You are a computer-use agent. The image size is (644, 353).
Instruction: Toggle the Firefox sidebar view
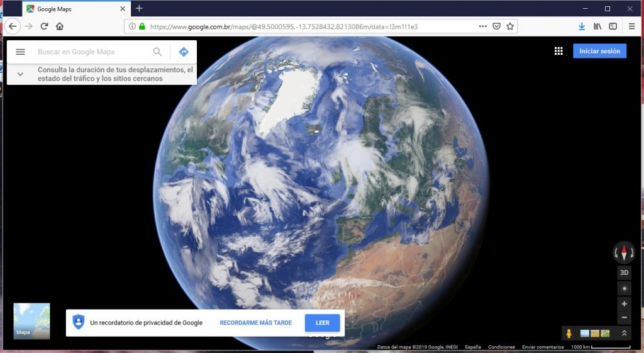tap(613, 26)
